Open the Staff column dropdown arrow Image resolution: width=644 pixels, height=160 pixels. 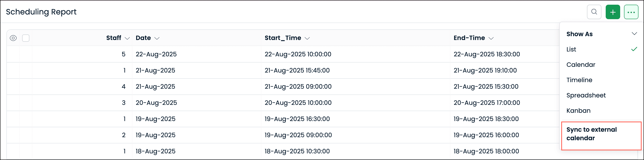click(x=127, y=38)
